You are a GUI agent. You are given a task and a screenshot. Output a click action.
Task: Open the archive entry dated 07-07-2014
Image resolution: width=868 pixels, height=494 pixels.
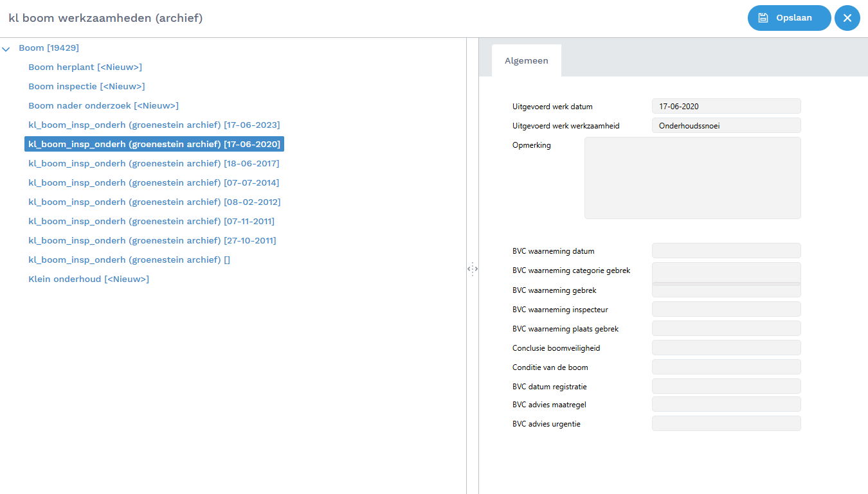pyautogui.click(x=154, y=183)
